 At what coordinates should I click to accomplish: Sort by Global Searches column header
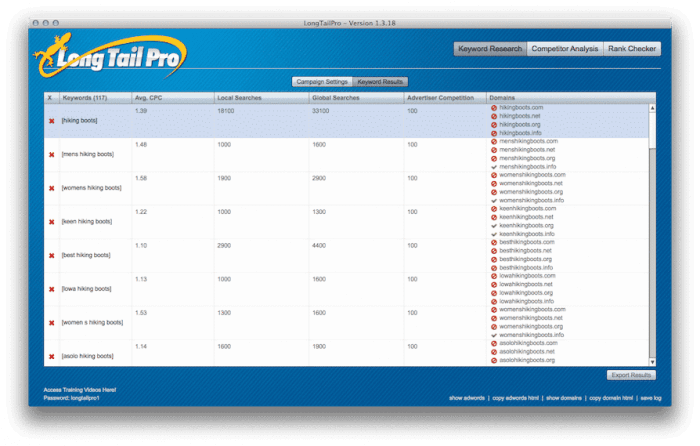click(356, 98)
